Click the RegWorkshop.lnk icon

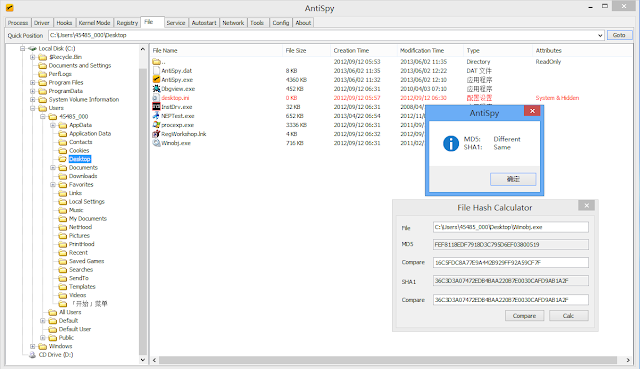click(x=156, y=133)
